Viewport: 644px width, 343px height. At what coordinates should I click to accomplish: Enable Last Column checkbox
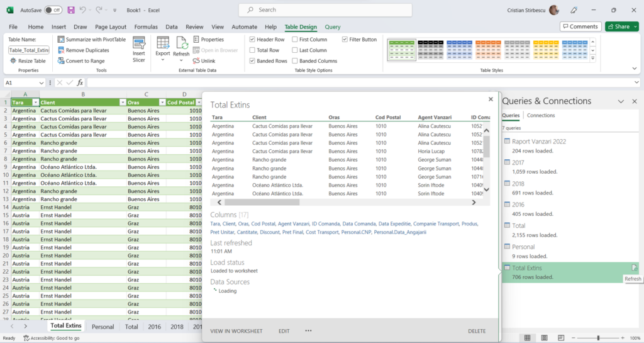pos(295,50)
